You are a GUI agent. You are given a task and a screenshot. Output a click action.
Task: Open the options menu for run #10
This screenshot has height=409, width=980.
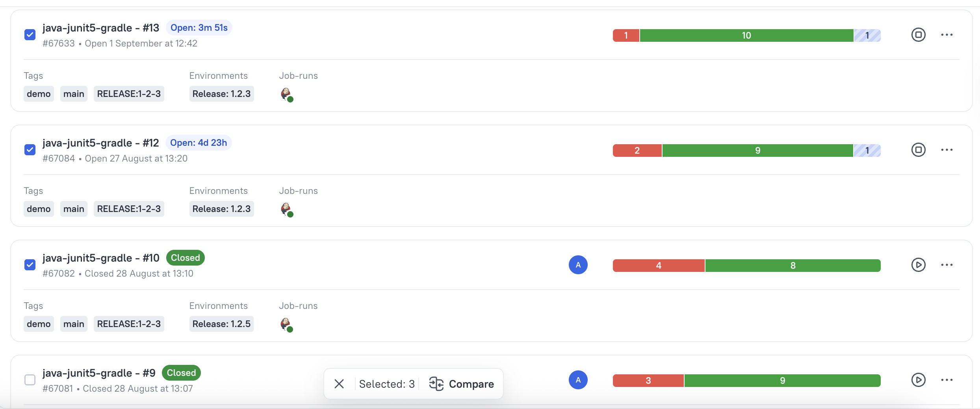click(947, 265)
